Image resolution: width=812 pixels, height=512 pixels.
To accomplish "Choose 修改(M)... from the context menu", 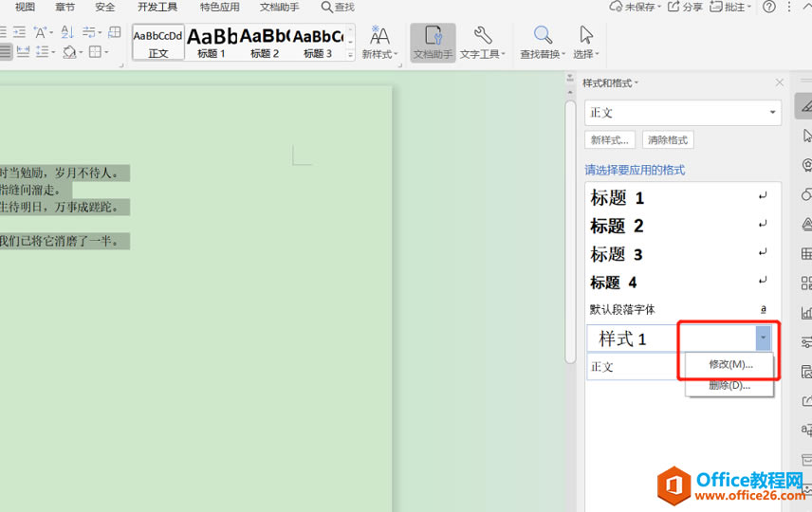I will click(x=729, y=364).
